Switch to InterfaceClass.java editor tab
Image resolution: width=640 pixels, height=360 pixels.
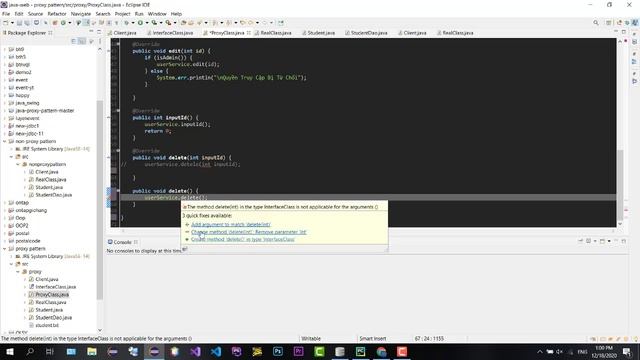click(170, 33)
